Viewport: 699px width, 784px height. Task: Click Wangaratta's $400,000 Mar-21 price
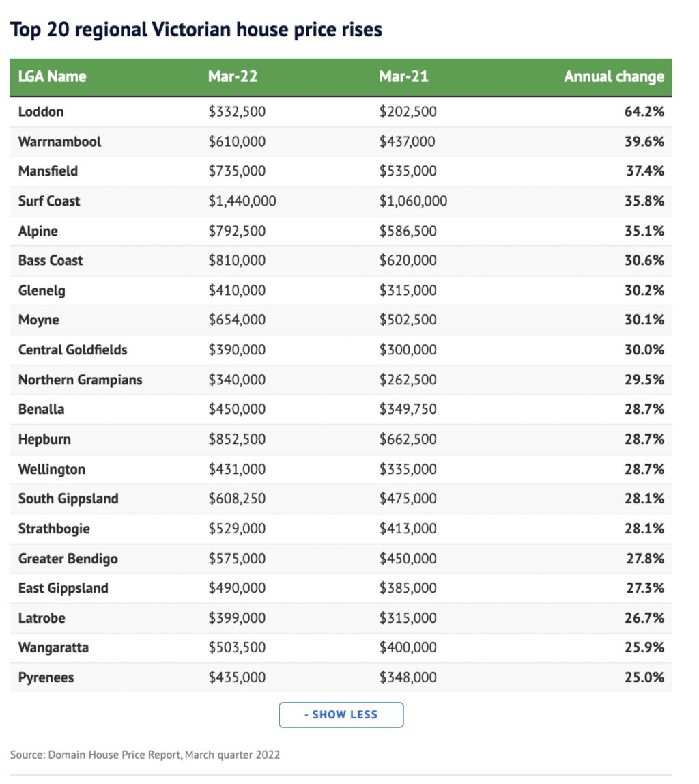click(x=408, y=647)
